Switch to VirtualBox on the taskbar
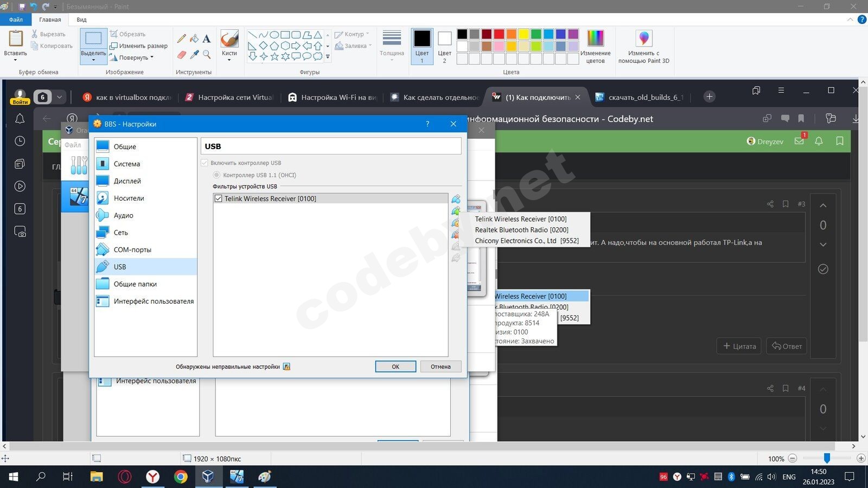The image size is (868, 488). pos(208,477)
